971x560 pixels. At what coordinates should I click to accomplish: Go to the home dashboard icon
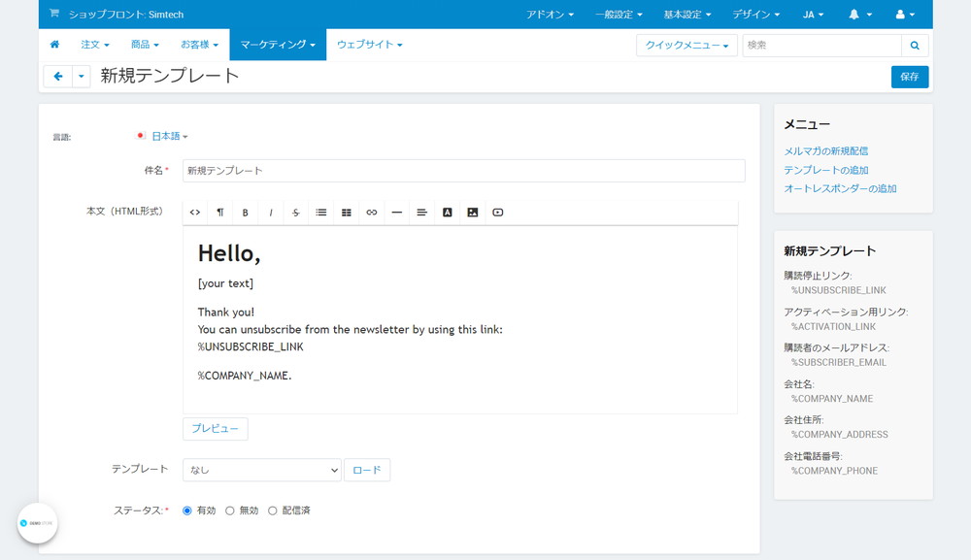[x=54, y=45]
